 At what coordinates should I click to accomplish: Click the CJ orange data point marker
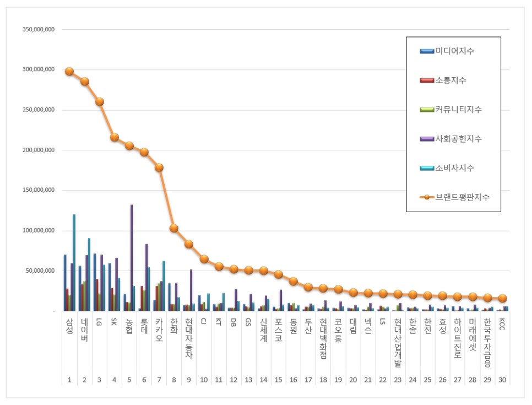204,259
